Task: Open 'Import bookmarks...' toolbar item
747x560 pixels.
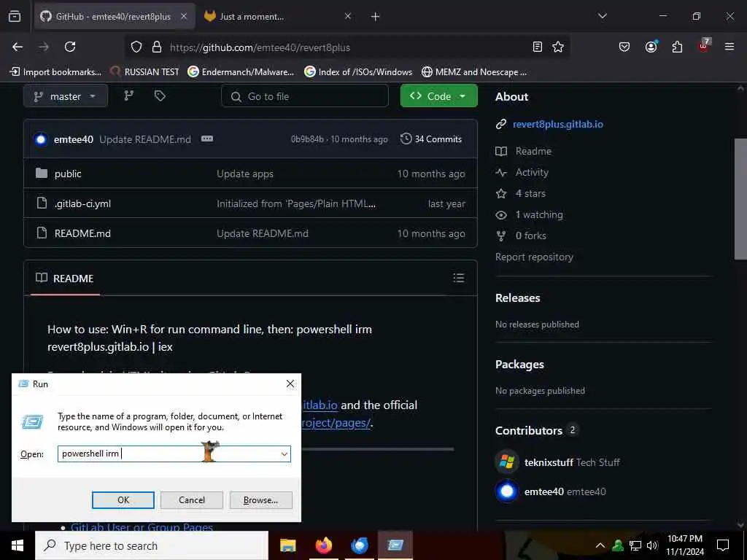Action: [55, 72]
